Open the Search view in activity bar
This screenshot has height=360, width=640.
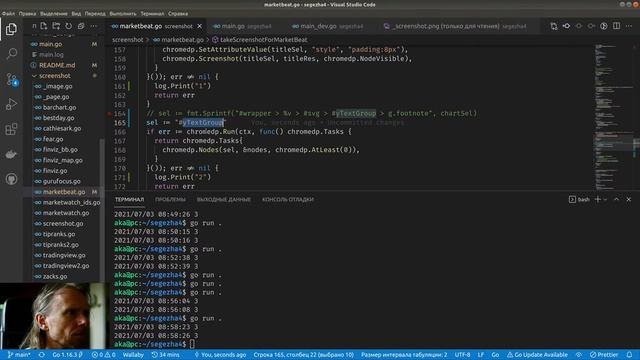(x=11, y=53)
